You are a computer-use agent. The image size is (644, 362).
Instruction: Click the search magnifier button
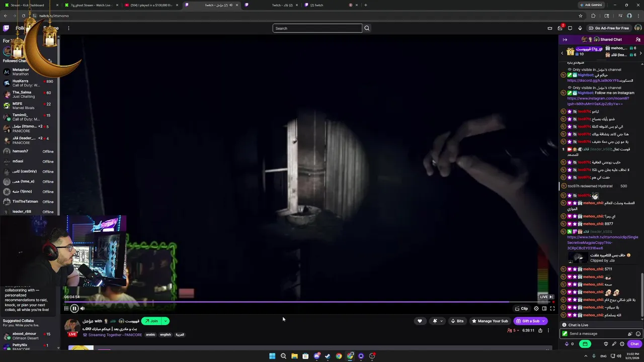click(x=367, y=28)
